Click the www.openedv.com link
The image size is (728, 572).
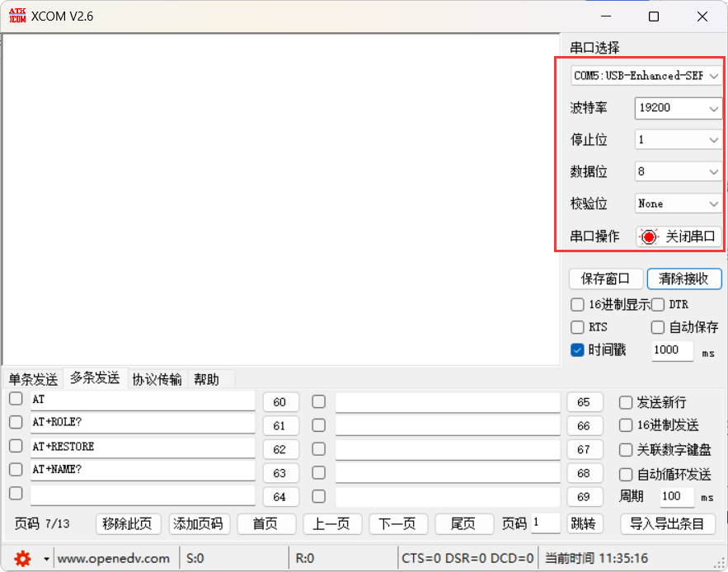point(115,558)
